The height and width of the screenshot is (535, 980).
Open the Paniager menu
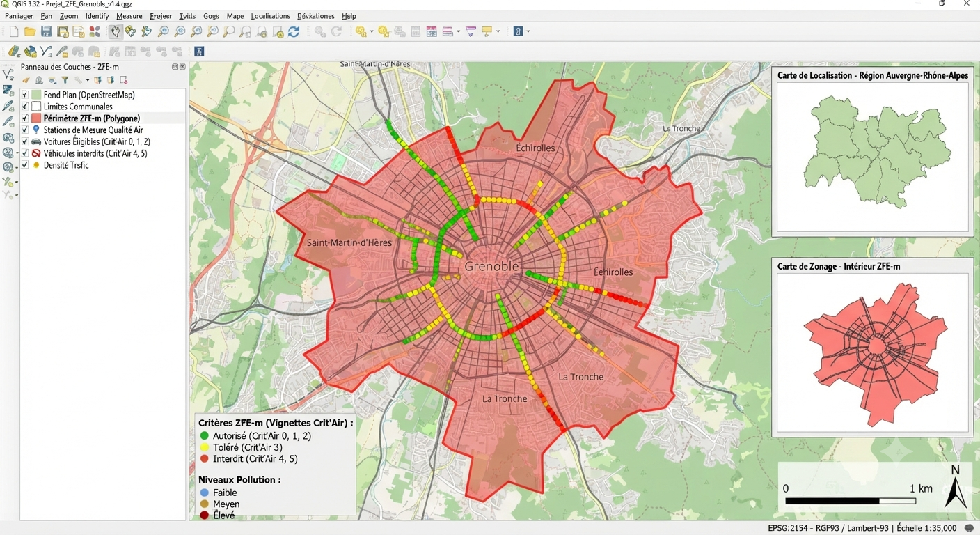click(19, 16)
